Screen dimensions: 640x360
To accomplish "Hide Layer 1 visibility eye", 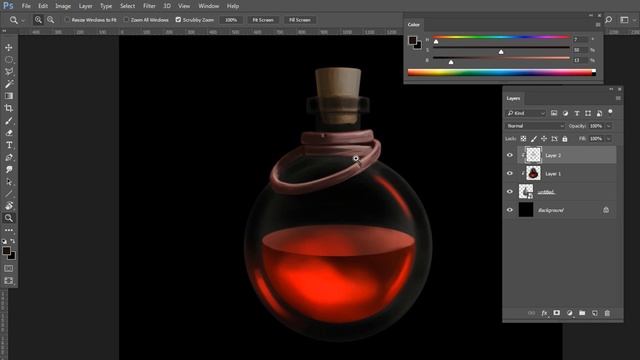I will coord(509,173).
